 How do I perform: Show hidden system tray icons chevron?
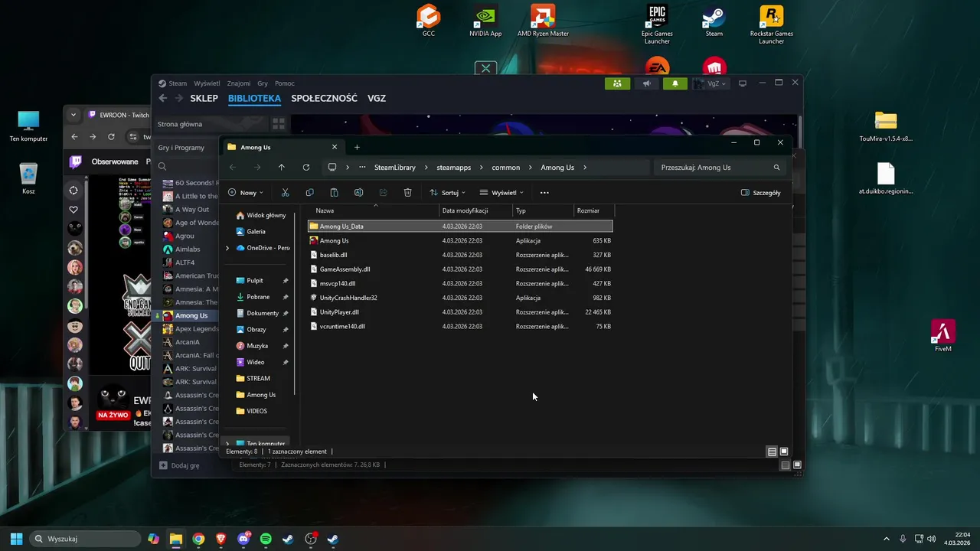[887, 539]
